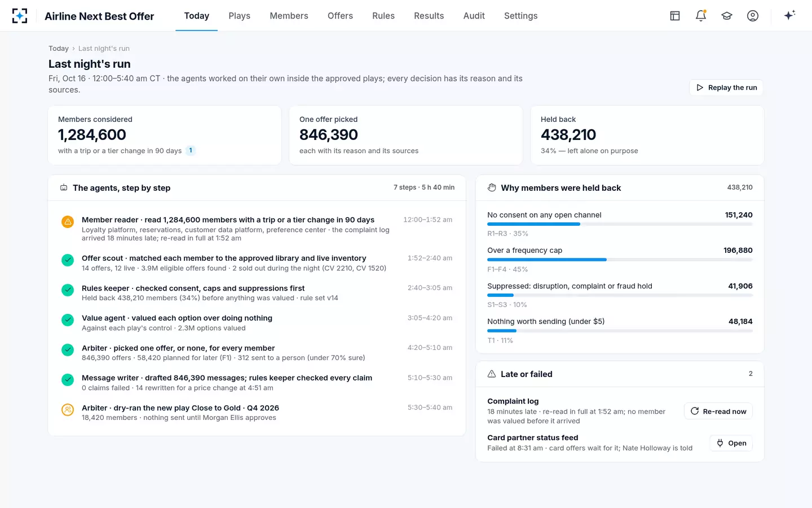The height and width of the screenshot is (508, 812).
Task: Click the green check beside Message writer step
Action: 68,380
